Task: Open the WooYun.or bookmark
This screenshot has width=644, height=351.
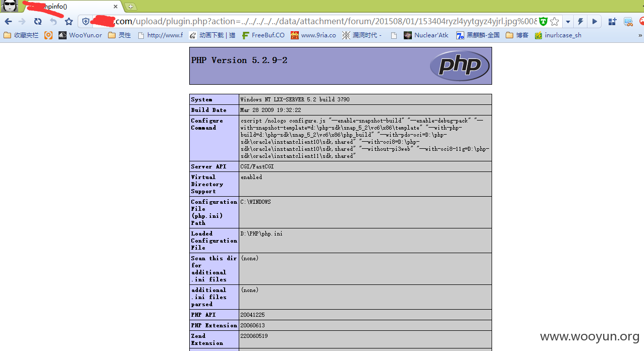Action: tap(80, 35)
